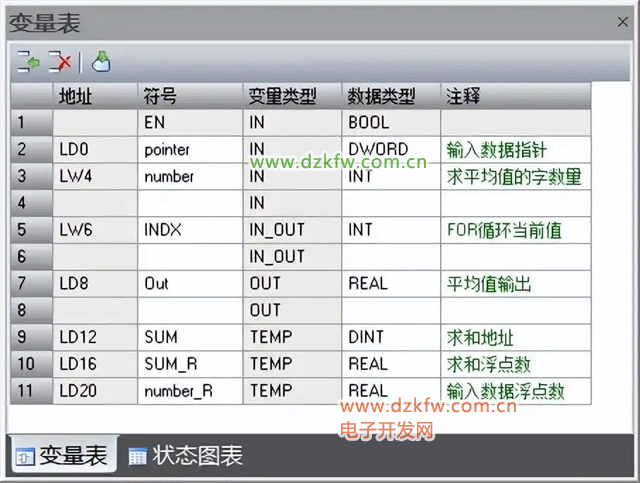Click the LD8 address cell
This screenshot has width=640, height=483.
click(x=95, y=284)
